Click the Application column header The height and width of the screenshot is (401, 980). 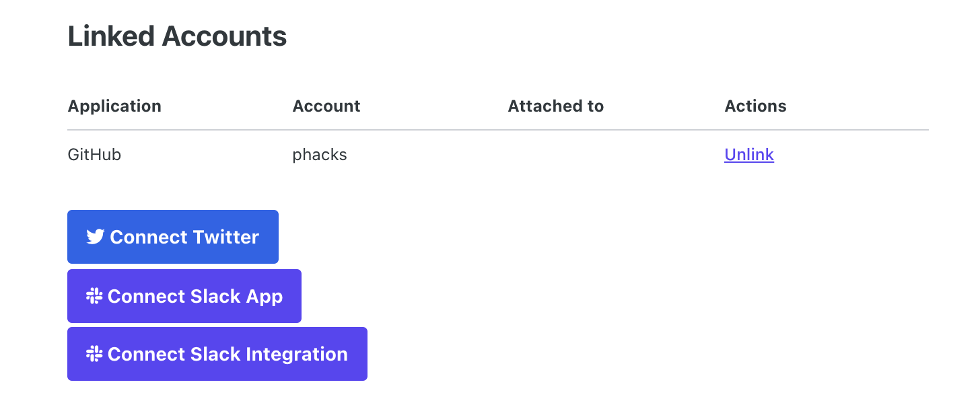114,106
